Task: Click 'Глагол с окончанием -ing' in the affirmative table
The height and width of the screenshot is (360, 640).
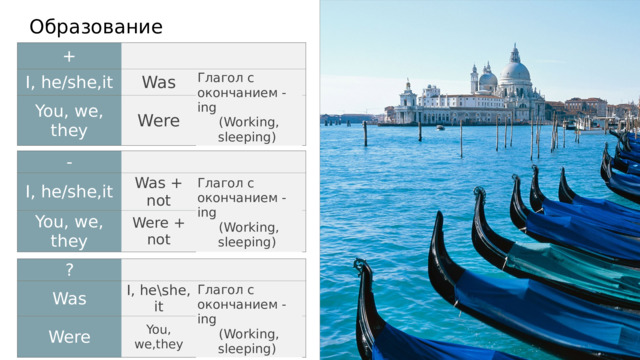Action: (242, 93)
